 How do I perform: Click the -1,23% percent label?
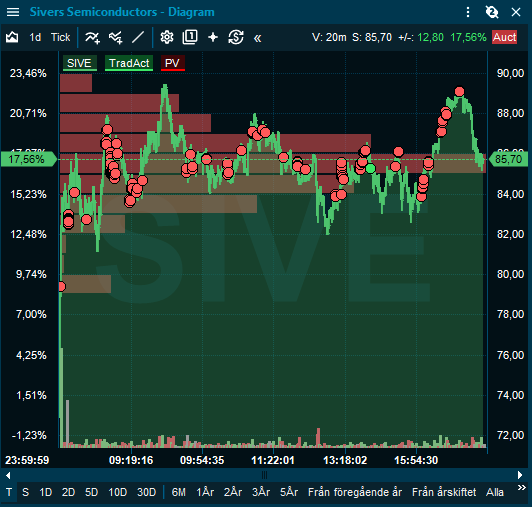point(29,435)
